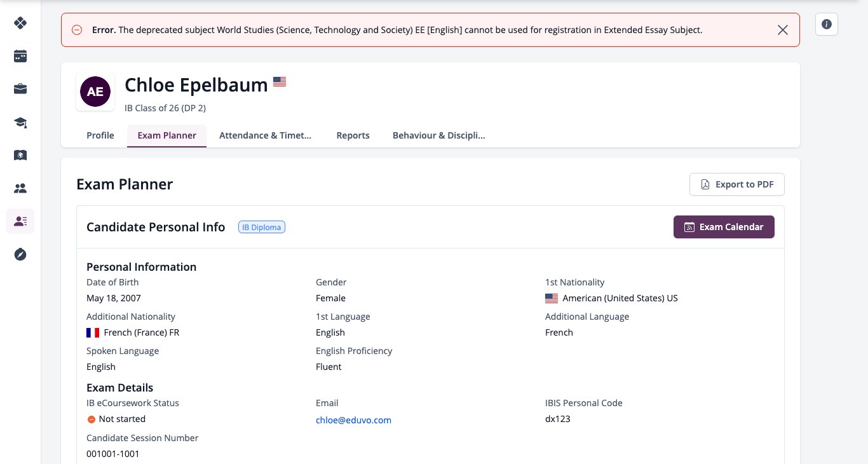Dismiss the error banner with X
Screen dimensions: 868x464
[x=783, y=30]
